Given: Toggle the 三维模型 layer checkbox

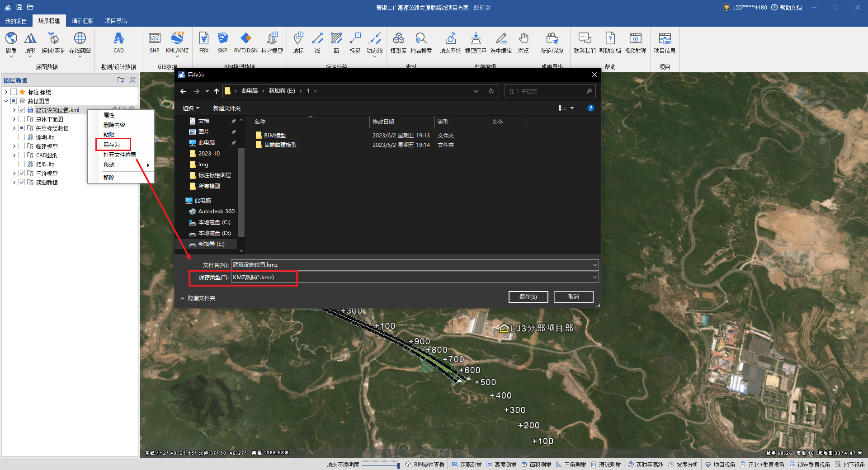Looking at the screenshot, I should click(x=22, y=174).
